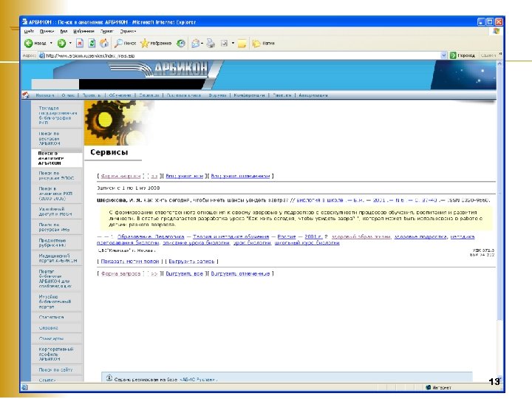Click the Stop loading icon with red X
This screenshot has height=399, width=532.
coord(80,43)
